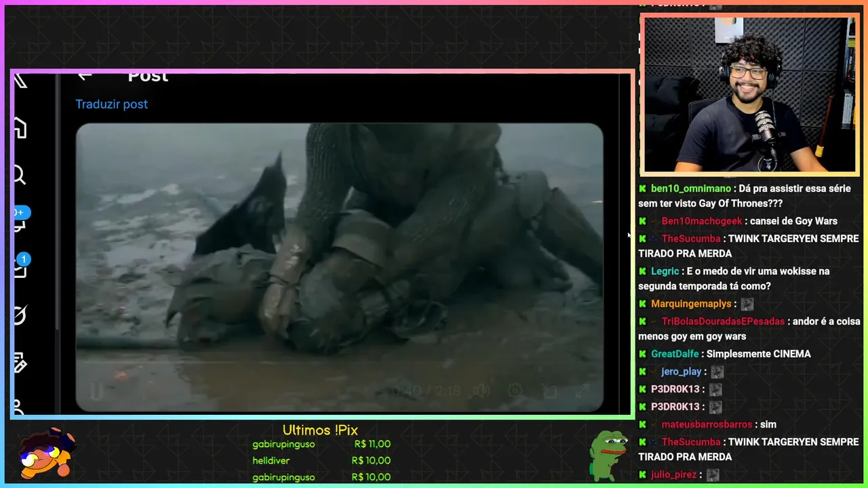Screen dimensions: 868x488
Task: Click username Marquingemaplys in chat
Action: pos(691,304)
